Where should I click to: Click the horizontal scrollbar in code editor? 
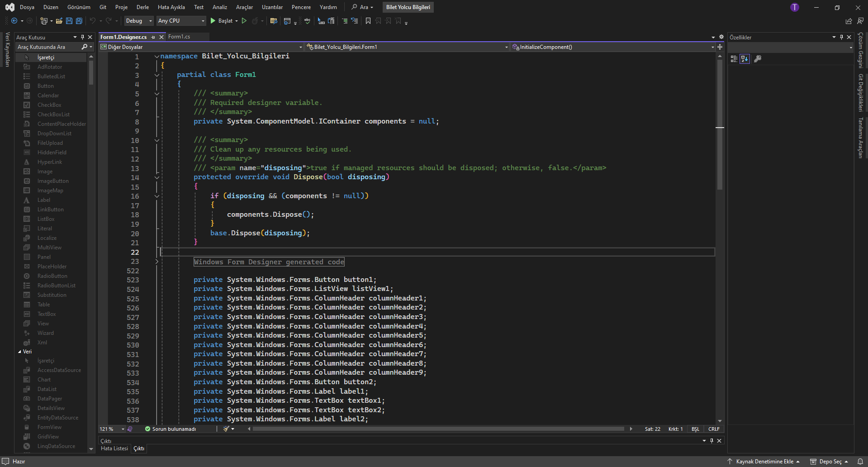tap(438, 429)
